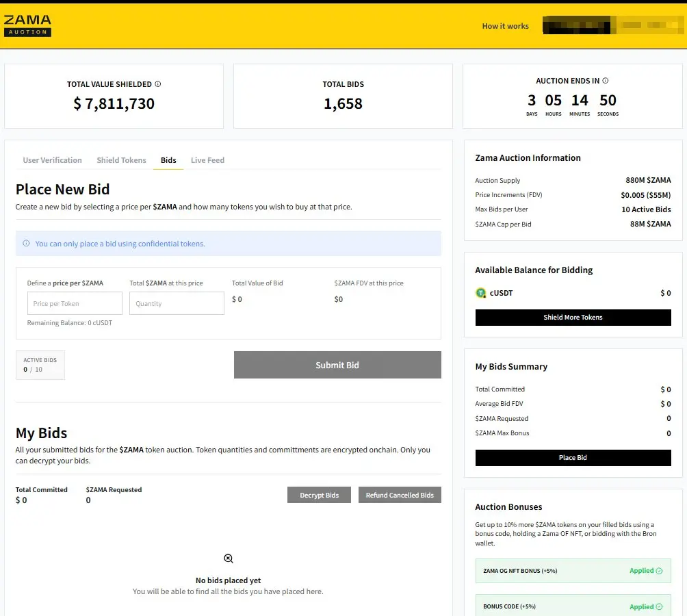Screen dimensions: 687x616
Task: Open the How it works link
Action: 505,26
